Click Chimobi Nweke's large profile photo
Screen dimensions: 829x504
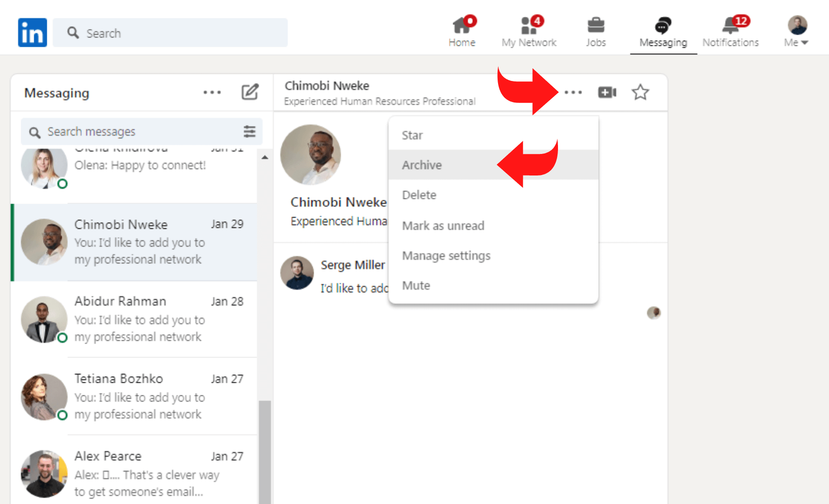(310, 154)
